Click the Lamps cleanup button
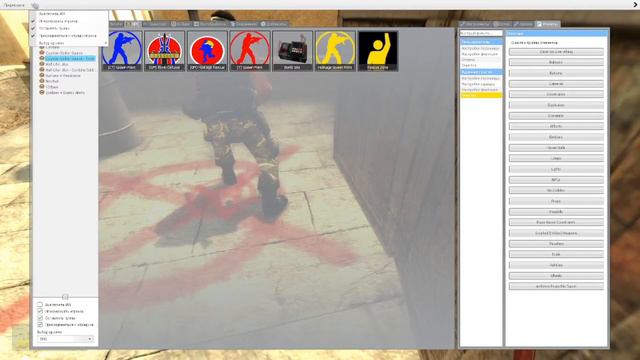640x360 pixels. coord(556,158)
